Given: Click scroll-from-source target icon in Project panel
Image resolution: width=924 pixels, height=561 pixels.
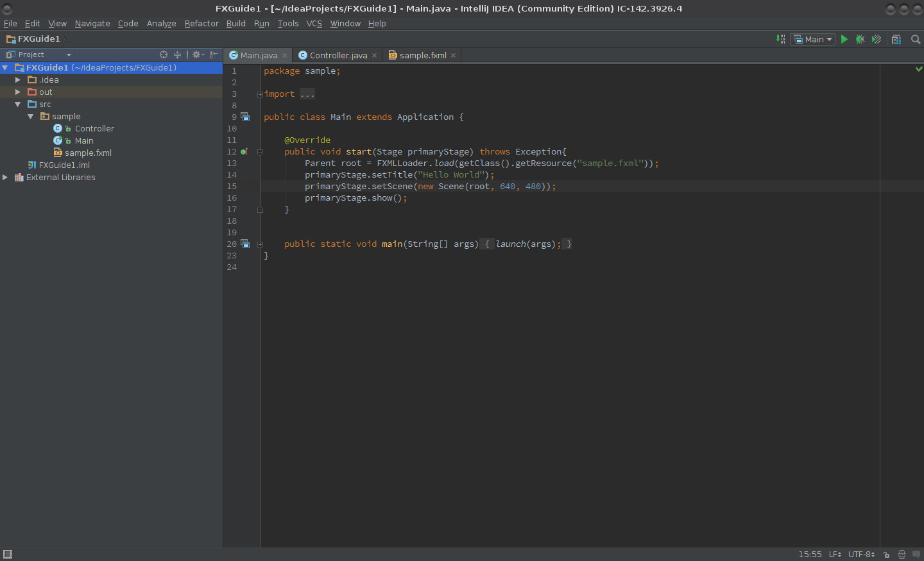Looking at the screenshot, I should 164,54.
